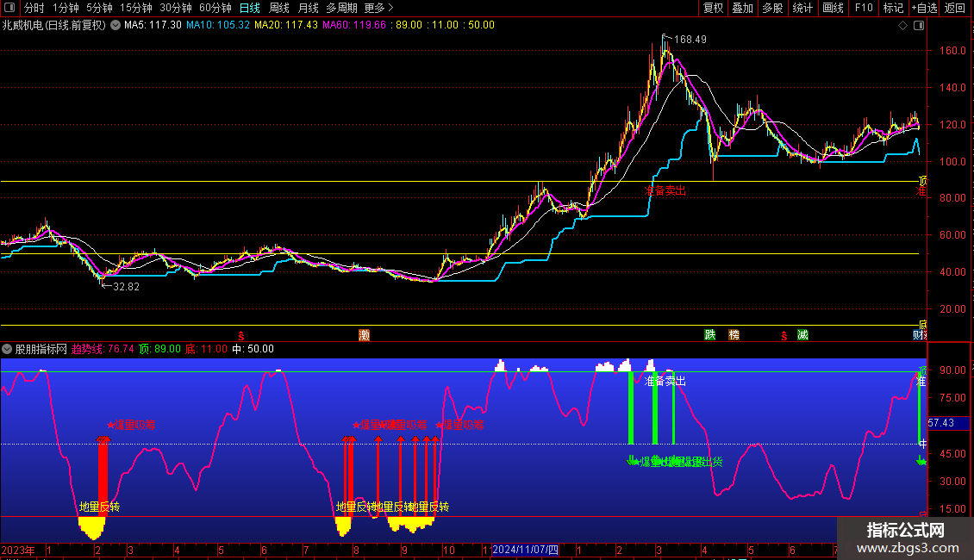Screen dimensions: 974x560
Task: Click the 2024/11/07/四 date marker
Action: (526, 550)
